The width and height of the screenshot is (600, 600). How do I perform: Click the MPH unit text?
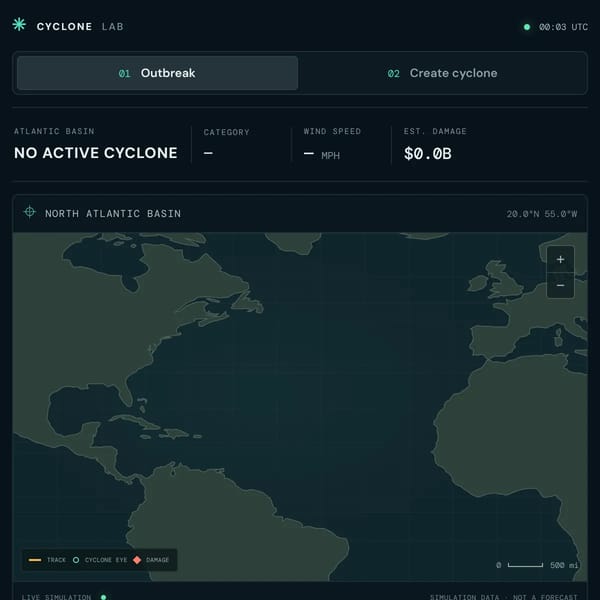pos(331,156)
